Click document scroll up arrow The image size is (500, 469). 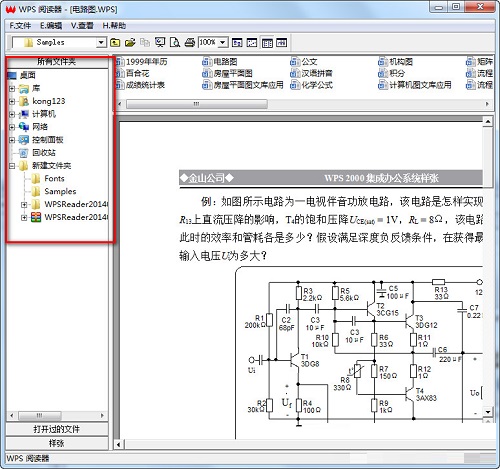[488, 122]
